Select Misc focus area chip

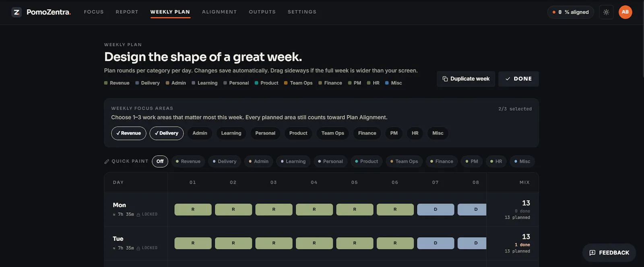[438, 133]
